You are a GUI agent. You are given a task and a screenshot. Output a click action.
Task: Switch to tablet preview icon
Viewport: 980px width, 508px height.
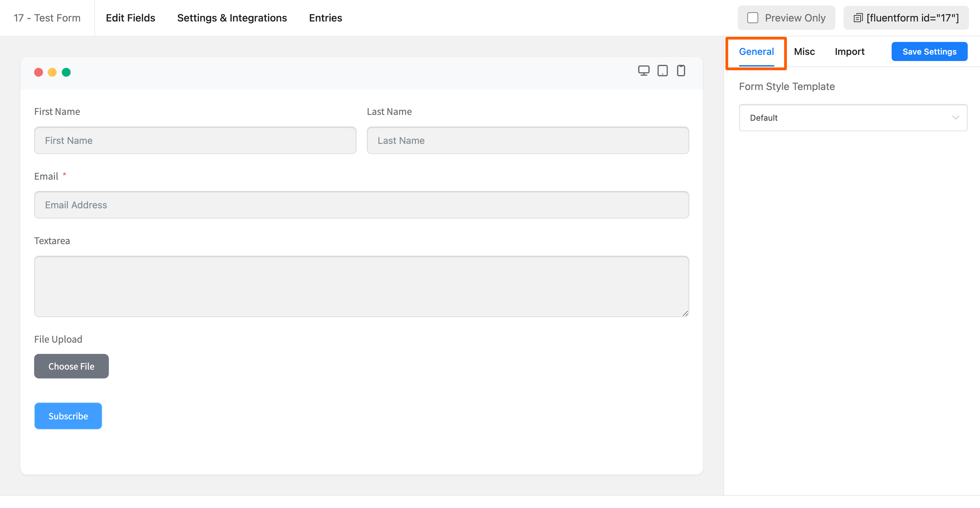[x=662, y=71]
